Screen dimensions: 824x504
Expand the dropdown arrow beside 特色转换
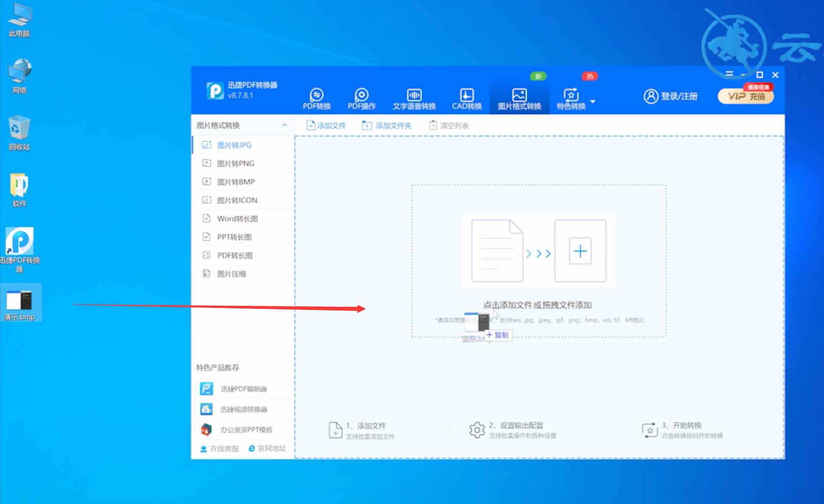click(593, 102)
